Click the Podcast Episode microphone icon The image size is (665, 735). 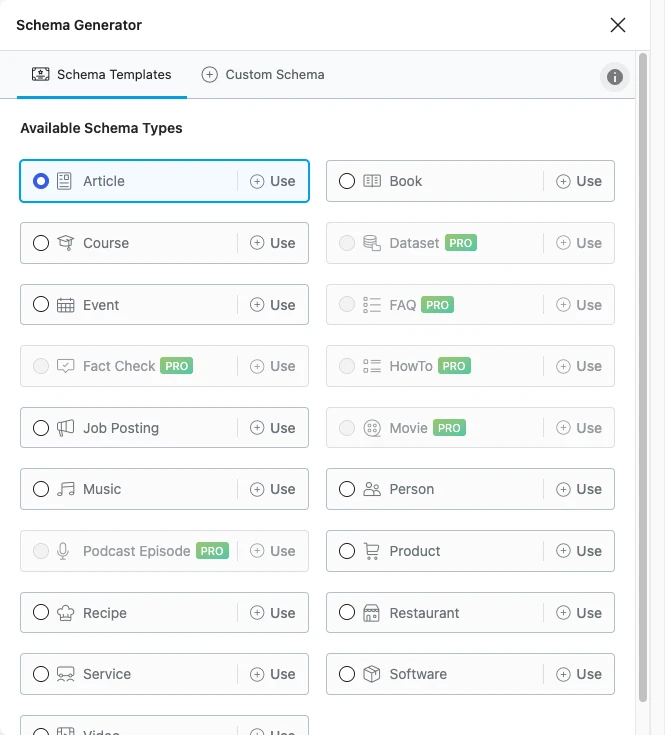(63, 551)
